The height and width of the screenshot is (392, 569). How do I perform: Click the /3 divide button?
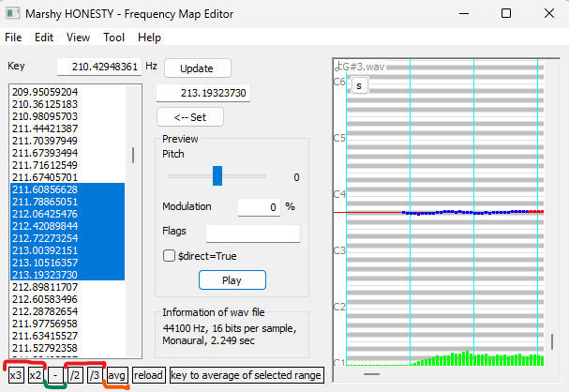click(x=94, y=375)
